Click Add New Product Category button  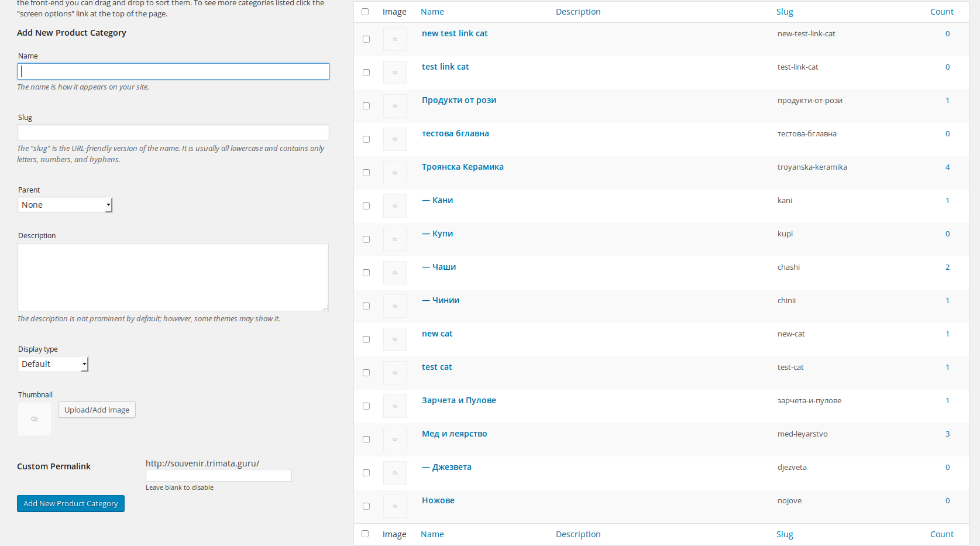pos(71,503)
